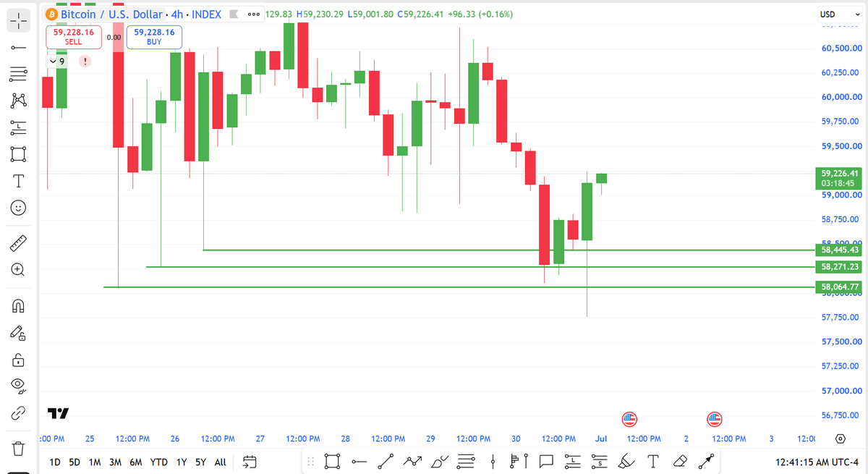Click the second US economic event flag marker
868x474 pixels.
tap(715, 418)
